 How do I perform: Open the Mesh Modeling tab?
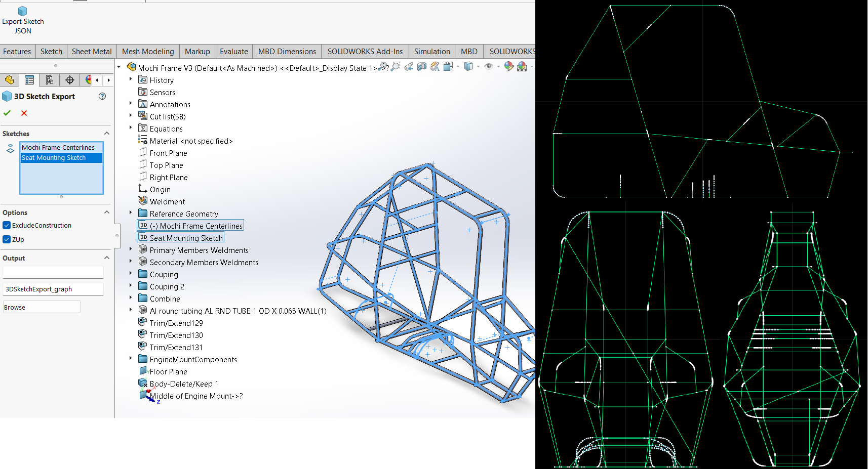pyautogui.click(x=147, y=51)
